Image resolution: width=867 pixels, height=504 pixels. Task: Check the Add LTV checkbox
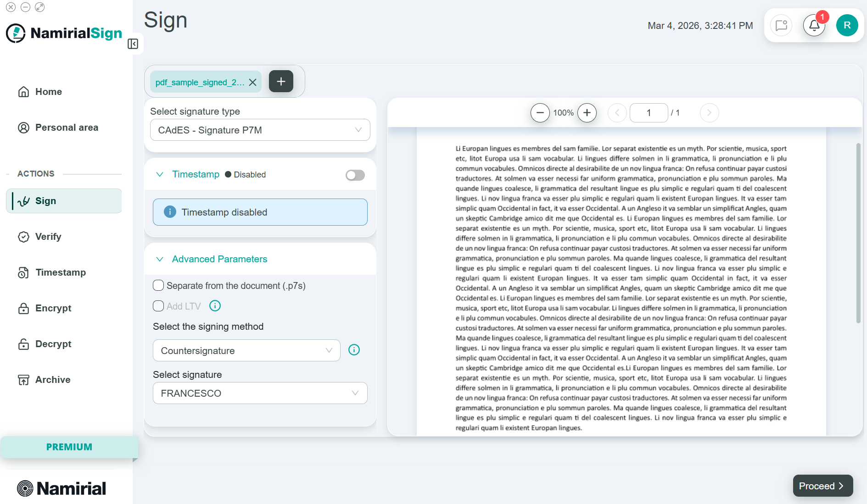[x=158, y=306]
